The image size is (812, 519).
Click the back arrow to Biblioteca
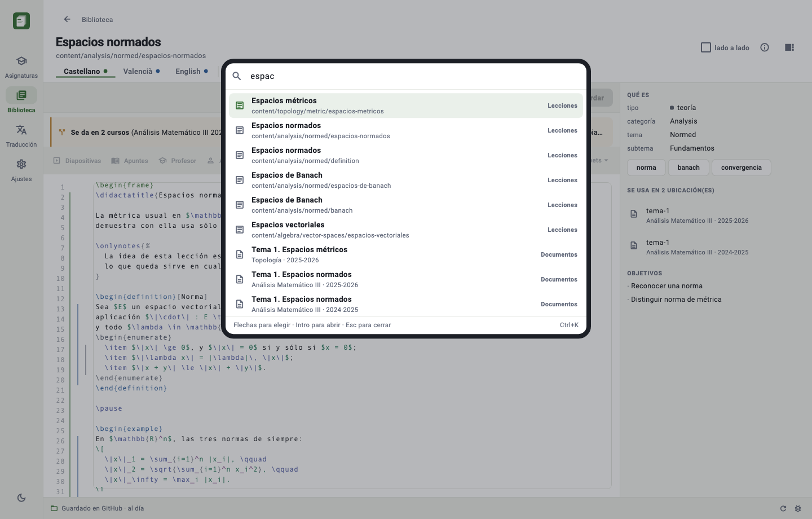67,19
